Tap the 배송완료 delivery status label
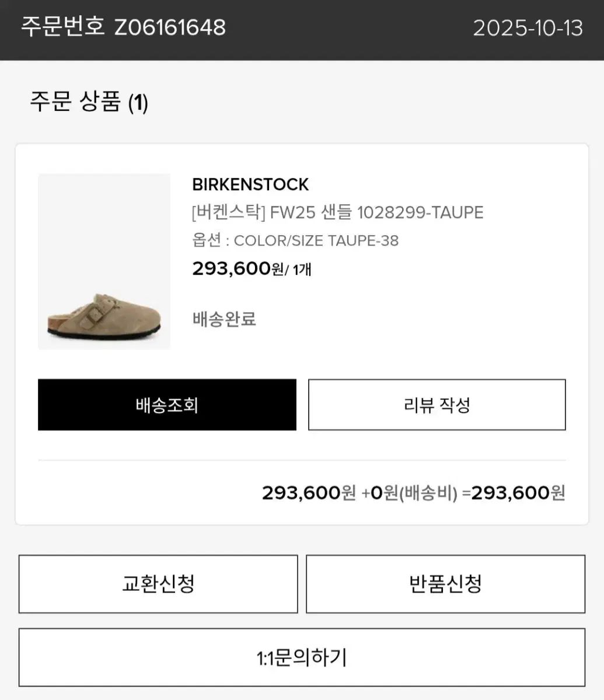 coord(224,319)
